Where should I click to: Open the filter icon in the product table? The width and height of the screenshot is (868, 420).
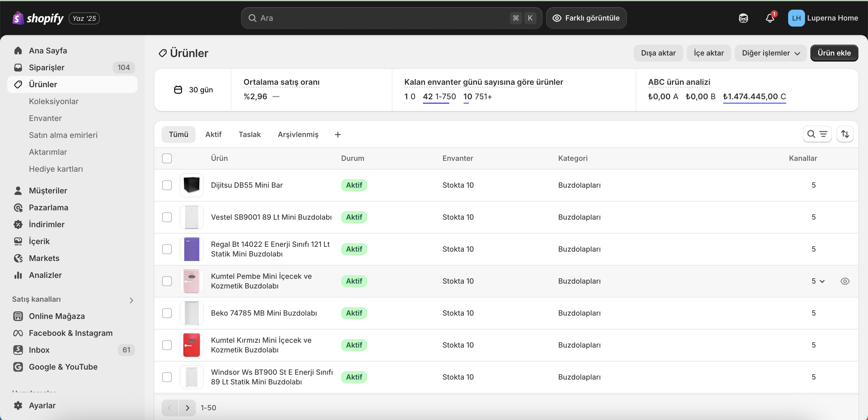[x=823, y=134]
